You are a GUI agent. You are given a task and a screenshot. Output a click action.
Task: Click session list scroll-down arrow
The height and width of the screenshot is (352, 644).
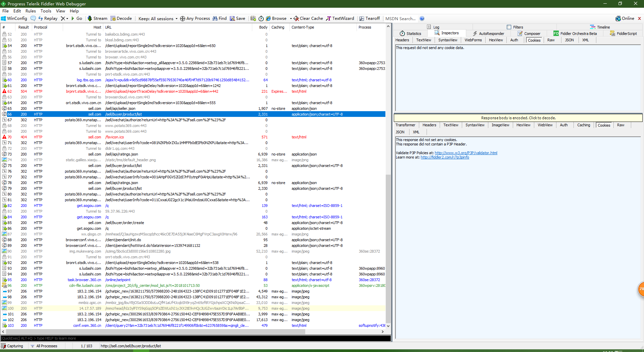(388, 326)
